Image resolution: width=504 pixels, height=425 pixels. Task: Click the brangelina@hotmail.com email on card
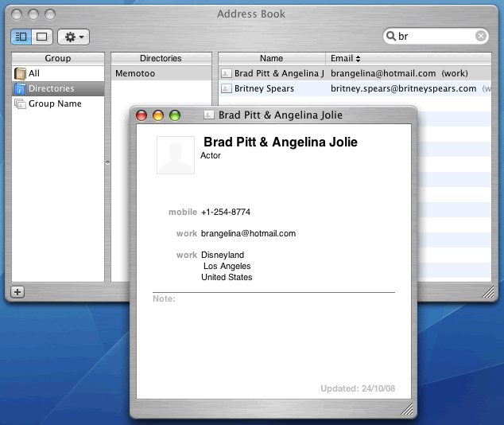tap(248, 233)
